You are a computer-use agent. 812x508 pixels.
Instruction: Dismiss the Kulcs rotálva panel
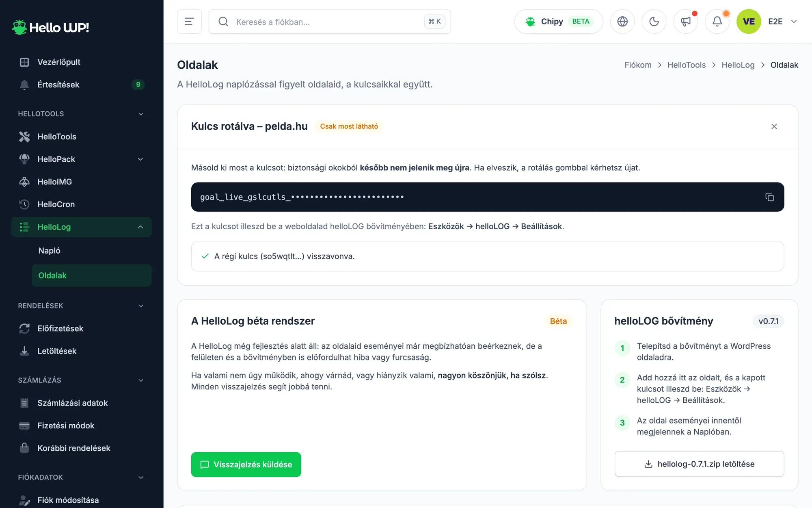click(x=774, y=126)
